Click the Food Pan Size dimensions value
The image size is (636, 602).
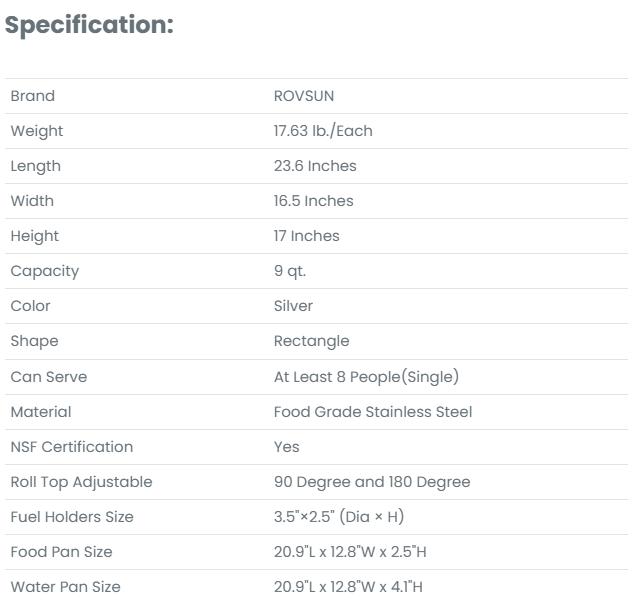point(350,552)
